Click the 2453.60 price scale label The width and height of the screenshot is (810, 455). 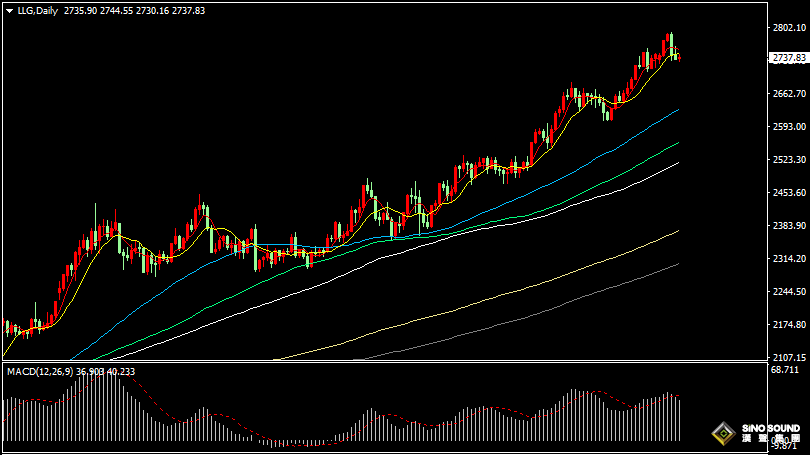(x=789, y=193)
